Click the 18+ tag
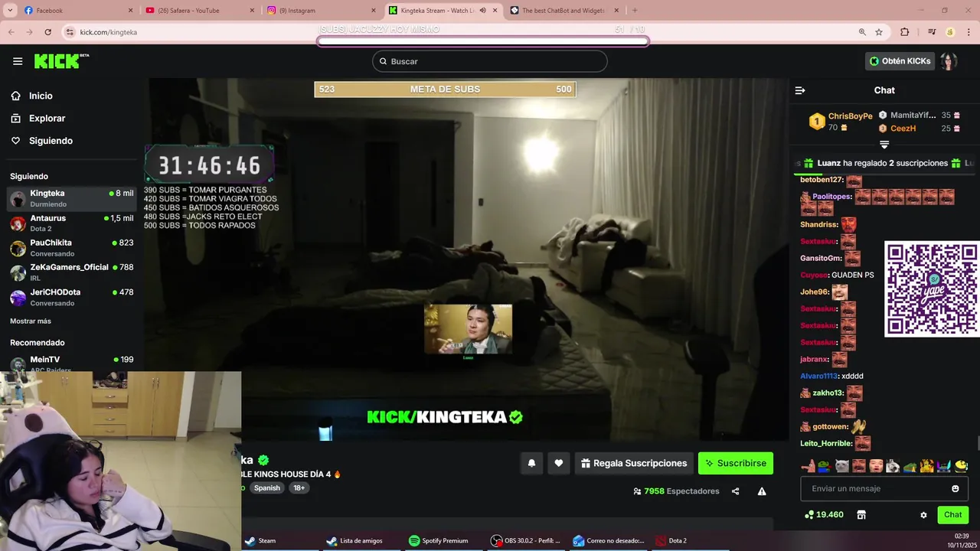The height and width of the screenshot is (551, 980). click(299, 487)
